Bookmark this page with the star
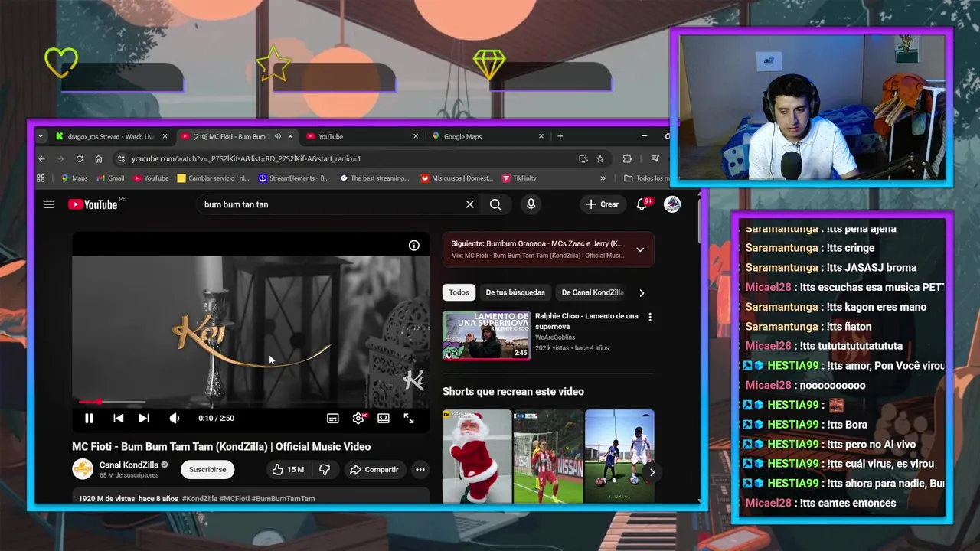Viewport: 980px width, 551px height. (x=600, y=158)
